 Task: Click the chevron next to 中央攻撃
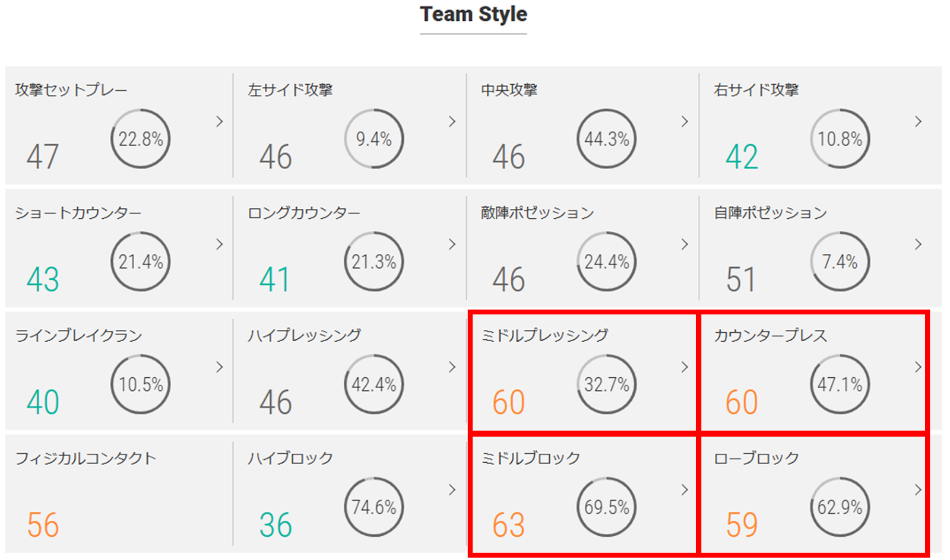[685, 122]
